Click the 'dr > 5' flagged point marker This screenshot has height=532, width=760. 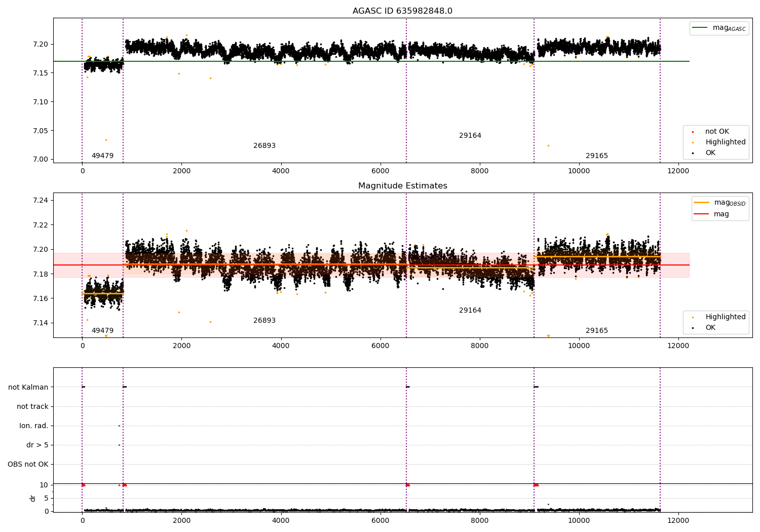pyautogui.click(x=119, y=445)
